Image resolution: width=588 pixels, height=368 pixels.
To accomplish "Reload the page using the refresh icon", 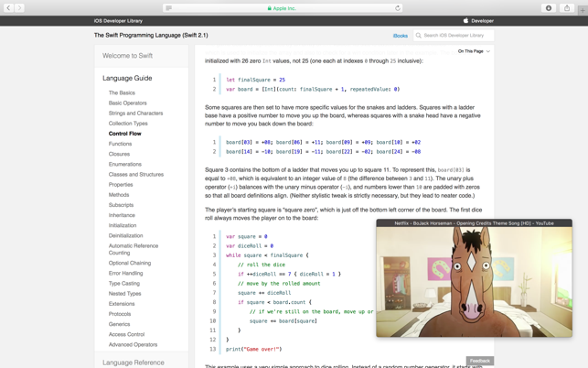I will click(398, 8).
